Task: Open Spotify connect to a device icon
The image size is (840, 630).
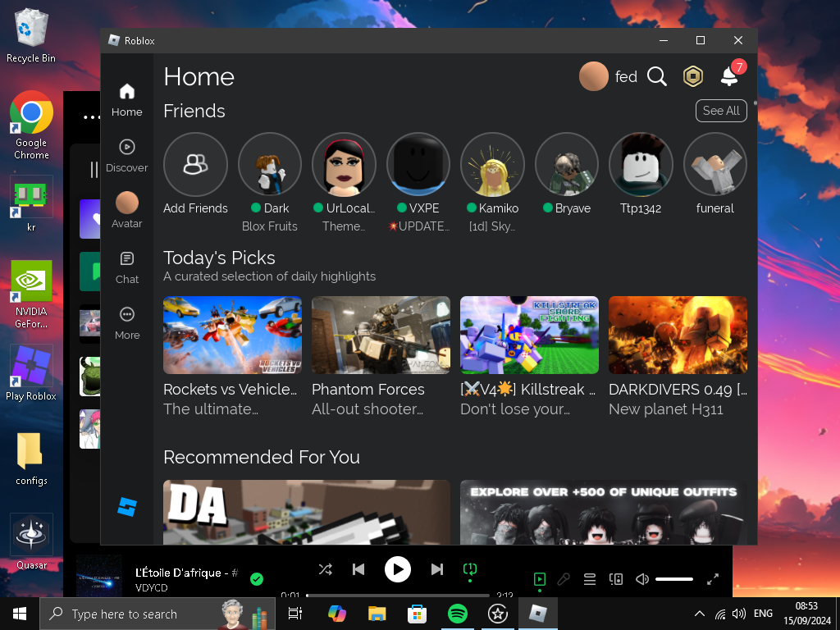Action: pyautogui.click(x=616, y=579)
